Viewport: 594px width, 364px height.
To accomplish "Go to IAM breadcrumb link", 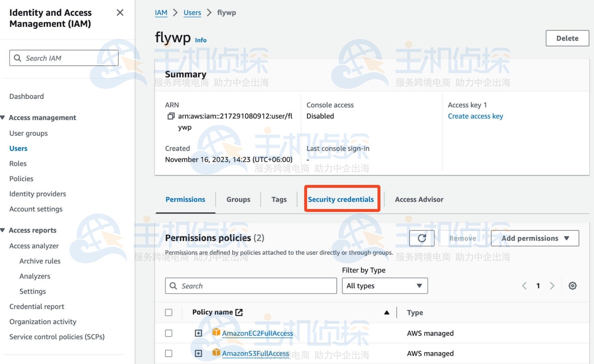I will click(161, 13).
